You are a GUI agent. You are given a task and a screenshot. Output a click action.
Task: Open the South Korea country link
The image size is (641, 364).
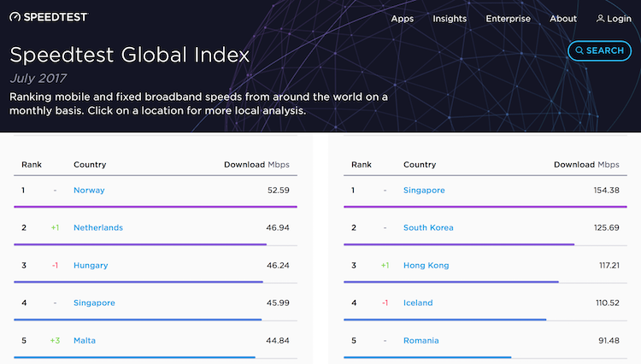pos(428,228)
